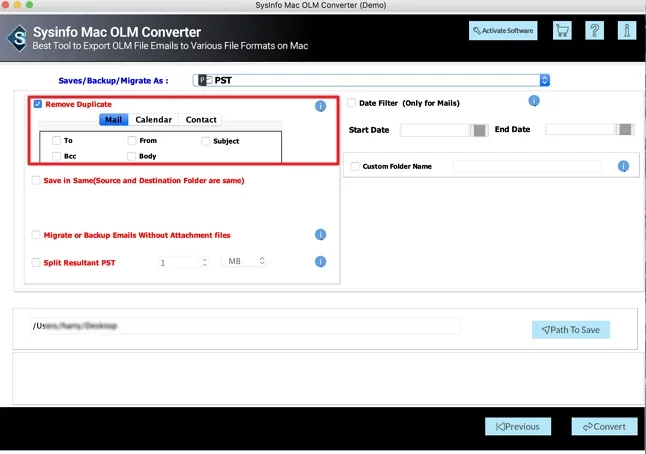Viewport: 646px width, 454px height.
Task: Open Start Date calendar picker
Action: pyautogui.click(x=479, y=130)
